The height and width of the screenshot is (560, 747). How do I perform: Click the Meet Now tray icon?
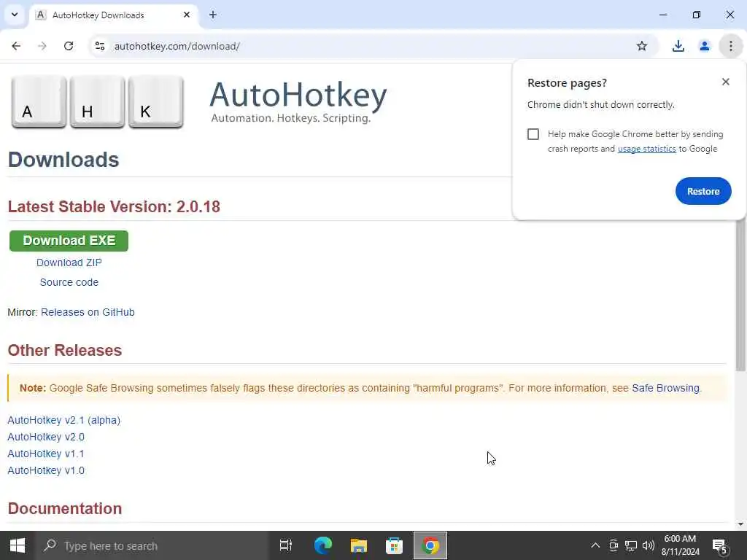click(613, 545)
